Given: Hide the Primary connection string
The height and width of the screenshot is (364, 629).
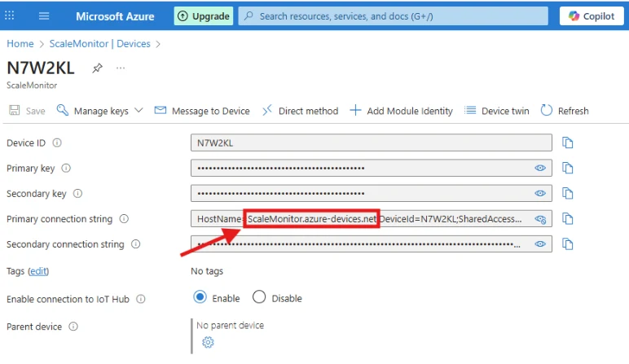Looking at the screenshot, I should pyautogui.click(x=540, y=219).
